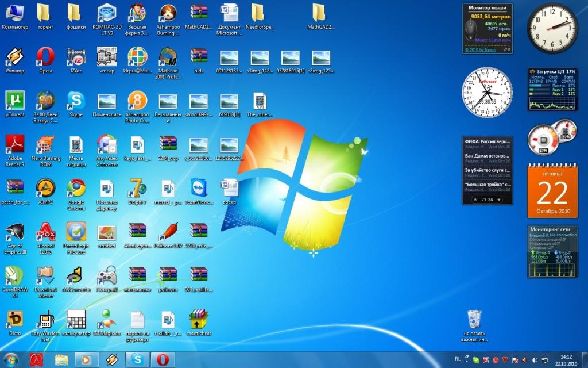Open the ФИФА: Россия news headline

(x=488, y=141)
